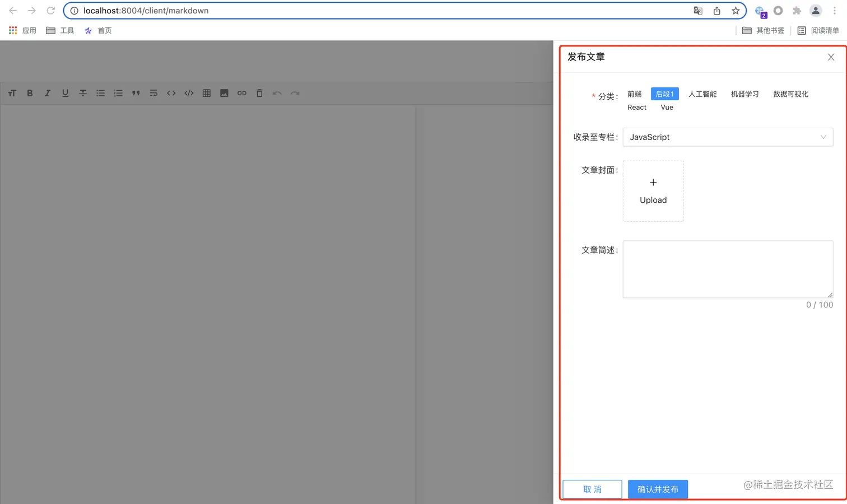Open the browser profile avatar
Image resolution: width=847 pixels, height=504 pixels.
point(816,11)
